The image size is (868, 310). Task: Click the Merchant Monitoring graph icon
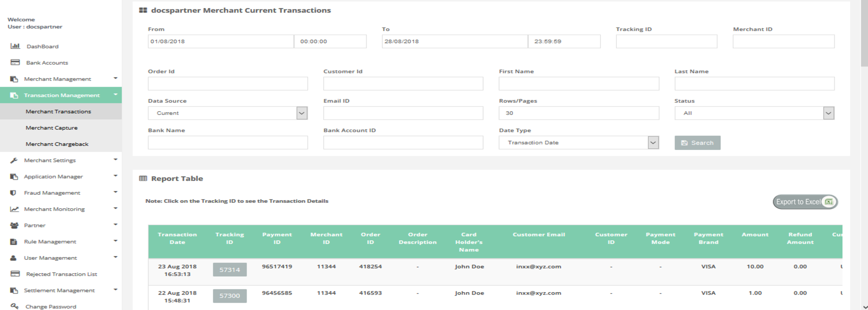click(x=15, y=209)
